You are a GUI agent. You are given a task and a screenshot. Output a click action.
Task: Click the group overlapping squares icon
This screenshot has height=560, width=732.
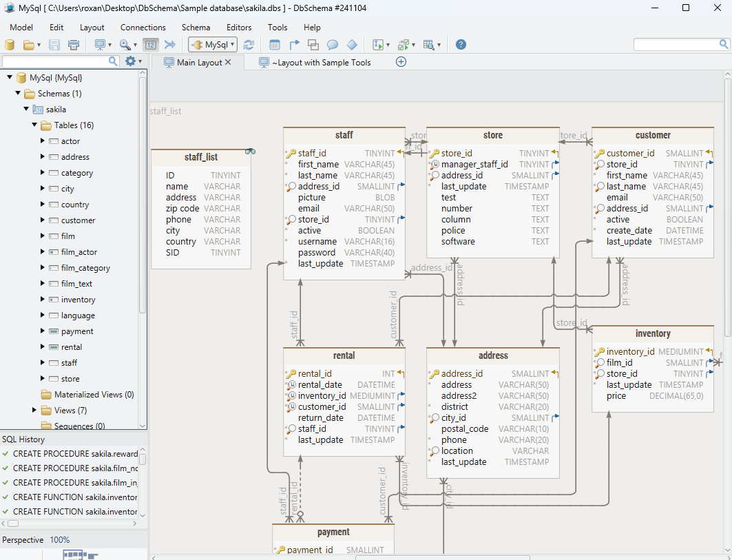313,45
